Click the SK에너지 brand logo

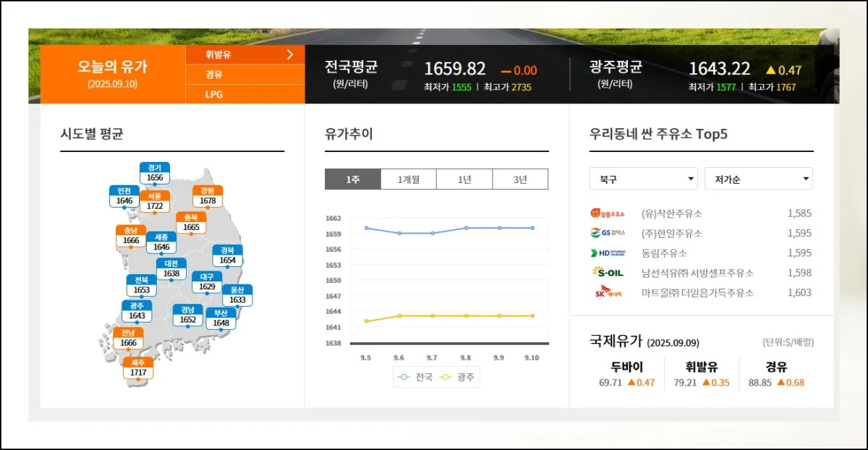click(607, 293)
